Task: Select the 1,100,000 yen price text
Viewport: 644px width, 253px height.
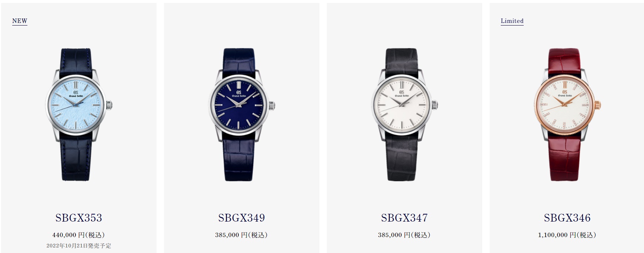Action: click(x=567, y=235)
